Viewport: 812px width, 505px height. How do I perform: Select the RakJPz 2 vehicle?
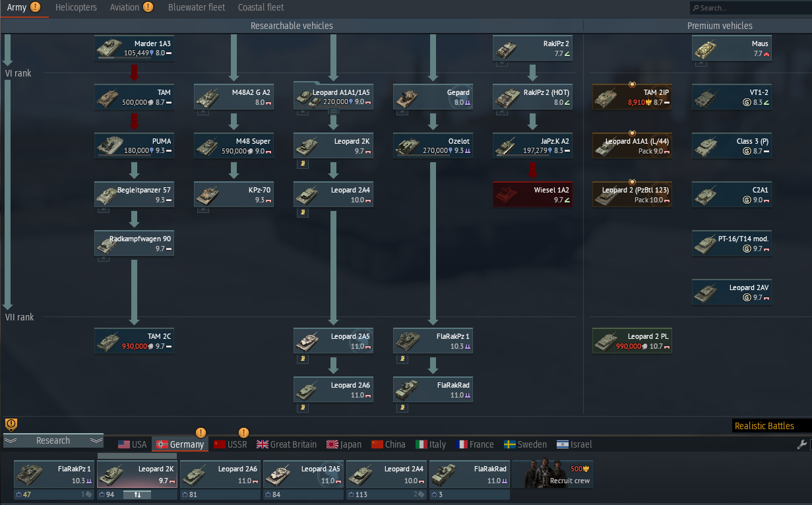coord(533,48)
